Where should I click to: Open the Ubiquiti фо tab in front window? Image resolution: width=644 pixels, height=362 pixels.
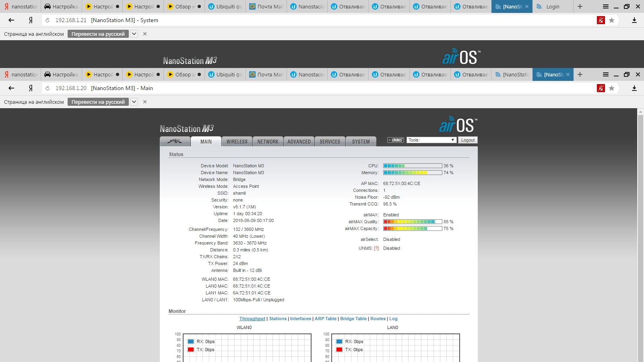225,74
